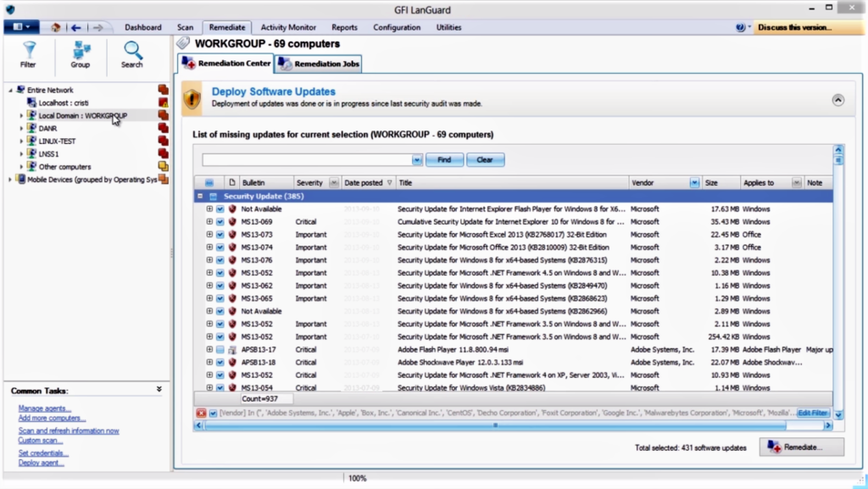The image size is (868, 489).
Task: Remove the vendor filter with red X
Action: (x=201, y=413)
